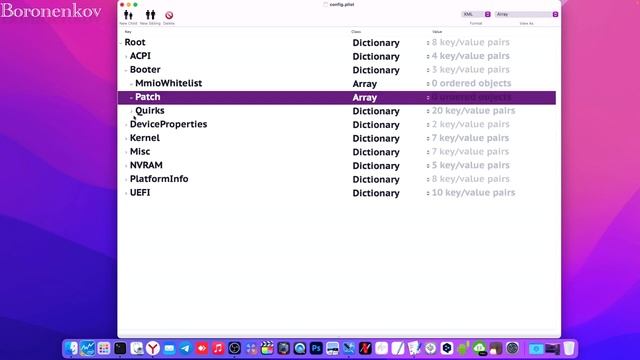Toggle the Patch row disclosure triangle

tap(131, 98)
